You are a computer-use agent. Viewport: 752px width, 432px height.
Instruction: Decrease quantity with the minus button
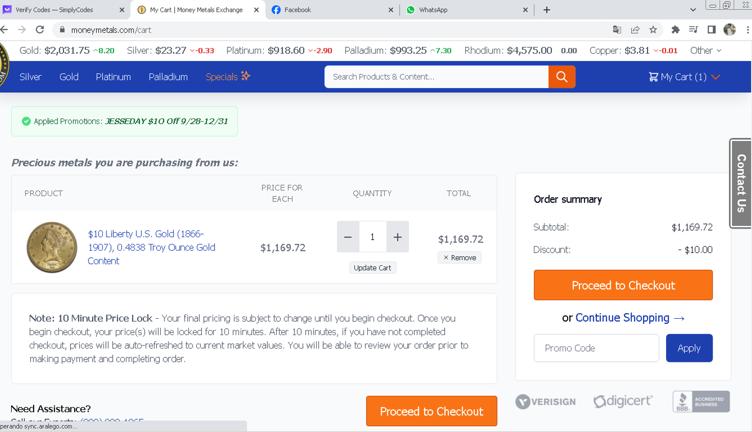point(348,237)
